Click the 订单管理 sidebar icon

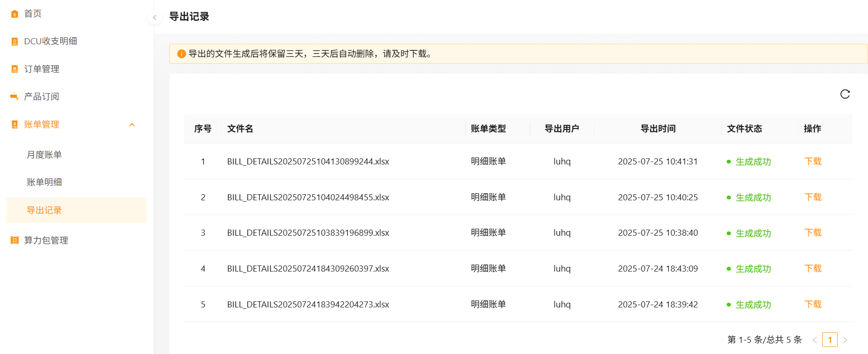[x=14, y=69]
